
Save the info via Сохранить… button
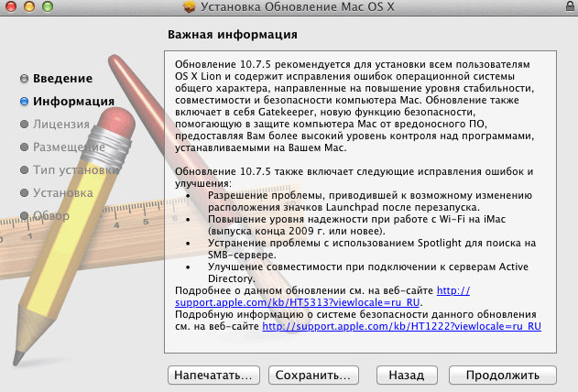[313, 375]
